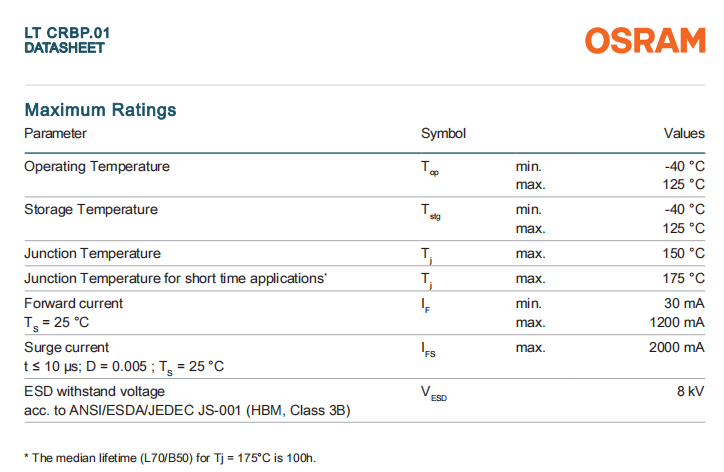Click the T stg symbol
Image resolution: width=724 pixels, height=472 pixels.
coord(430,212)
